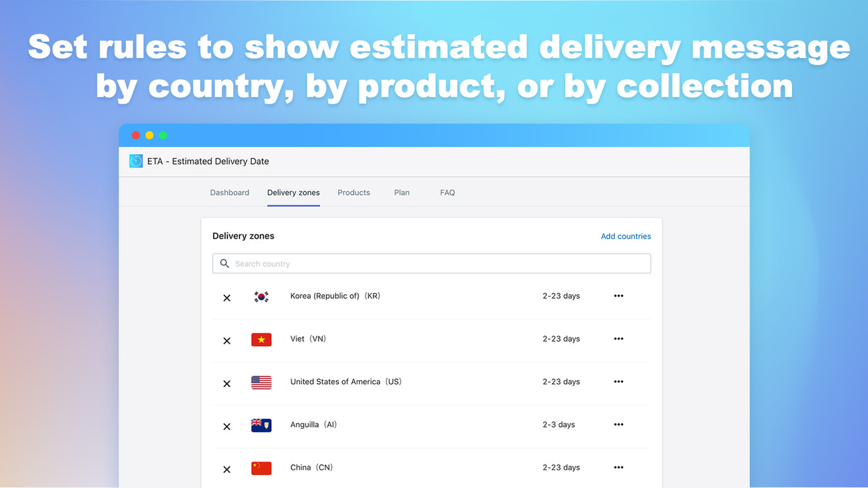
Task: Click the Anguilla flag icon
Action: (x=261, y=425)
